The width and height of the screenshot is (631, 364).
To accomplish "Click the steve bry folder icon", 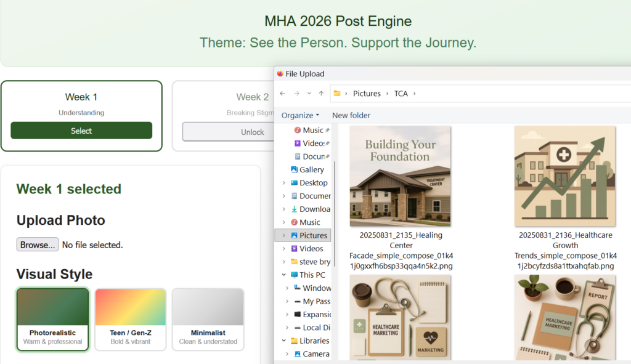I will coord(294,261).
